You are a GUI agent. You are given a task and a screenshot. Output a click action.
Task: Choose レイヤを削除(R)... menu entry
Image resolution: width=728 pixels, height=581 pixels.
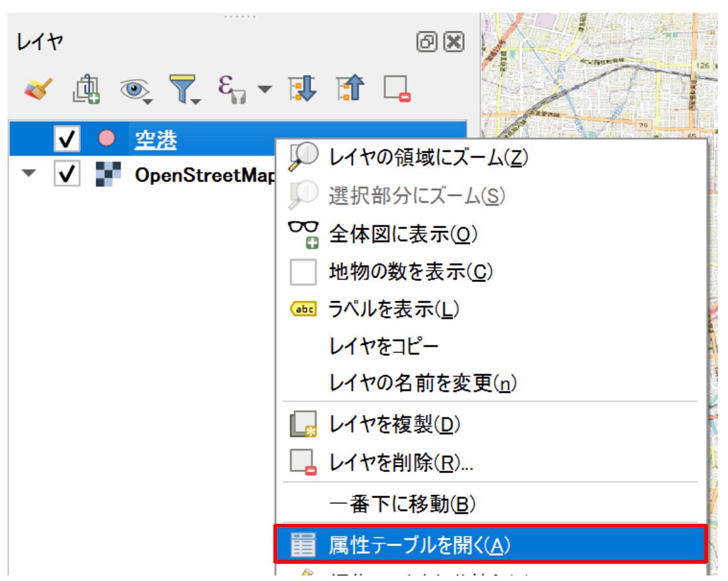coord(492,462)
